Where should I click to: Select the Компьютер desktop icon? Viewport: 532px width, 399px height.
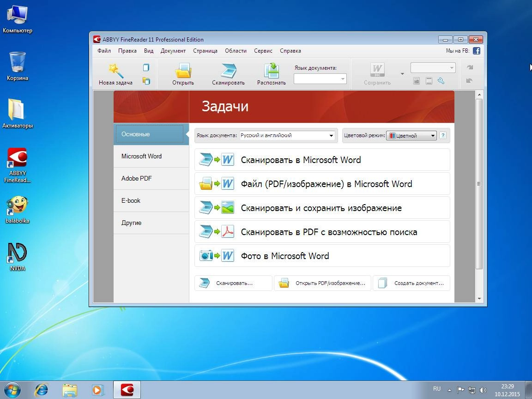pos(17,19)
